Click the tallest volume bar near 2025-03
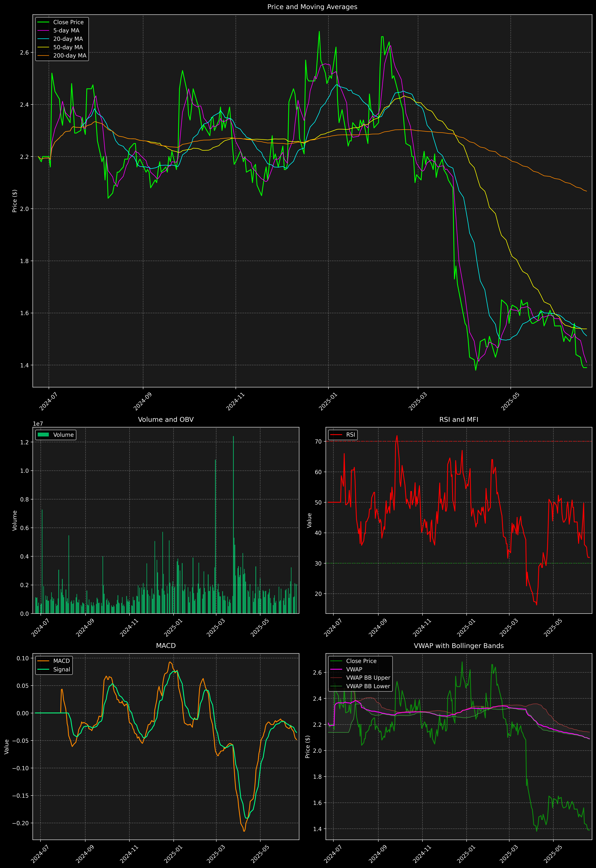 pyautogui.click(x=233, y=525)
